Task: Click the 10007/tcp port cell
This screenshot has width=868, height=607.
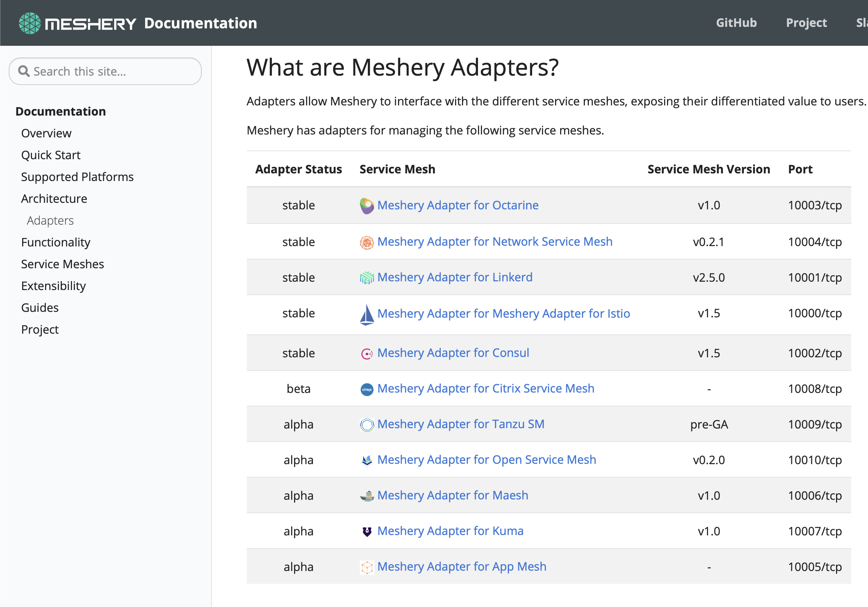Action: point(815,531)
